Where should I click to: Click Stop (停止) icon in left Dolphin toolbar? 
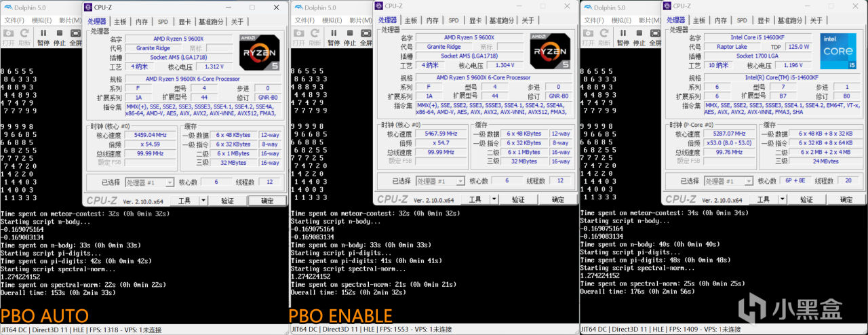tap(60, 33)
